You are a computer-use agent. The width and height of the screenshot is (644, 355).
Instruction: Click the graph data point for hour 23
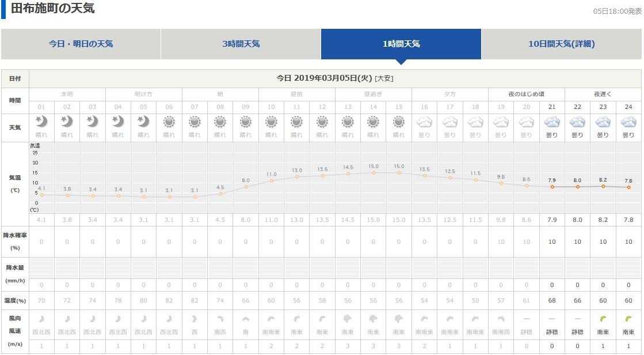click(x=603, y=186)
